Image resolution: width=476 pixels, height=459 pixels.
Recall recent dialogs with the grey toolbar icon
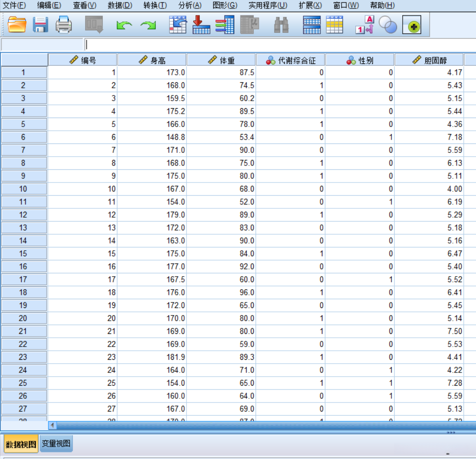click(94, 24)
